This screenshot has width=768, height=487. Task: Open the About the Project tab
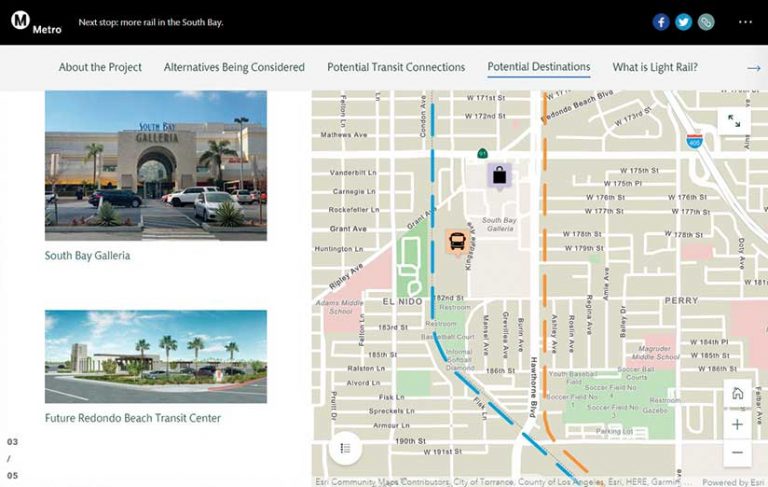[x=100, y=67]
